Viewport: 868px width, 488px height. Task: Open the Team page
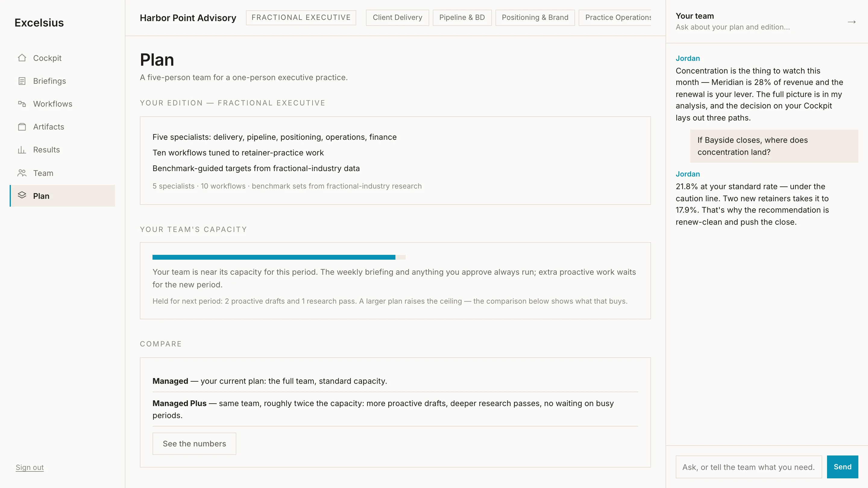[63, 173]
